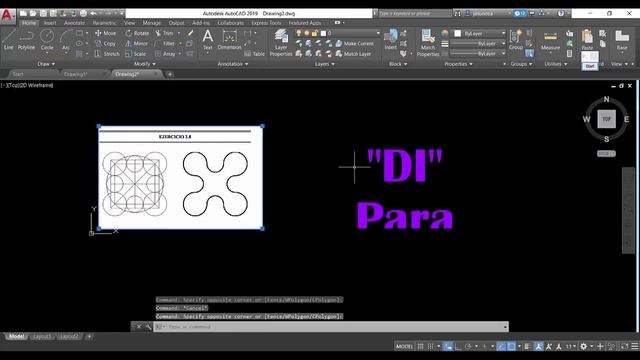The width and height of the screenshot is (640, 360).
Task: Click the Mirror tool
Action: pos(136,43)
